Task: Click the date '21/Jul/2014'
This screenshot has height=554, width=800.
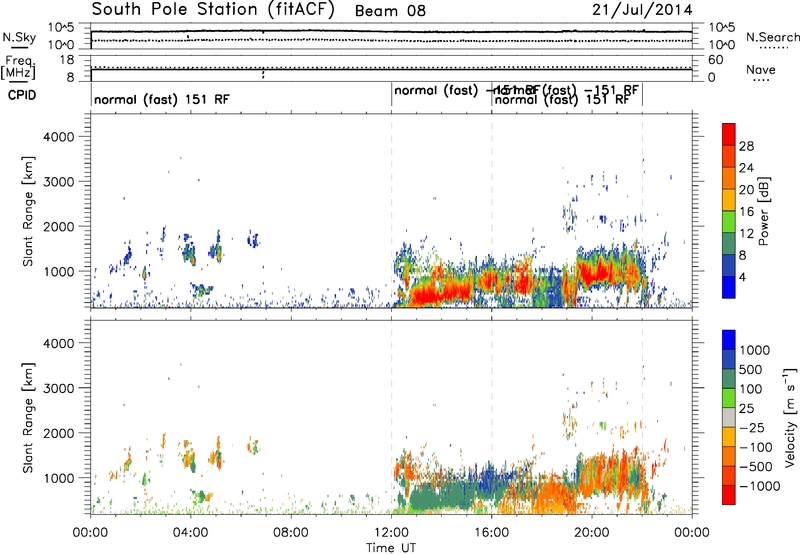Action: point(642,10)
